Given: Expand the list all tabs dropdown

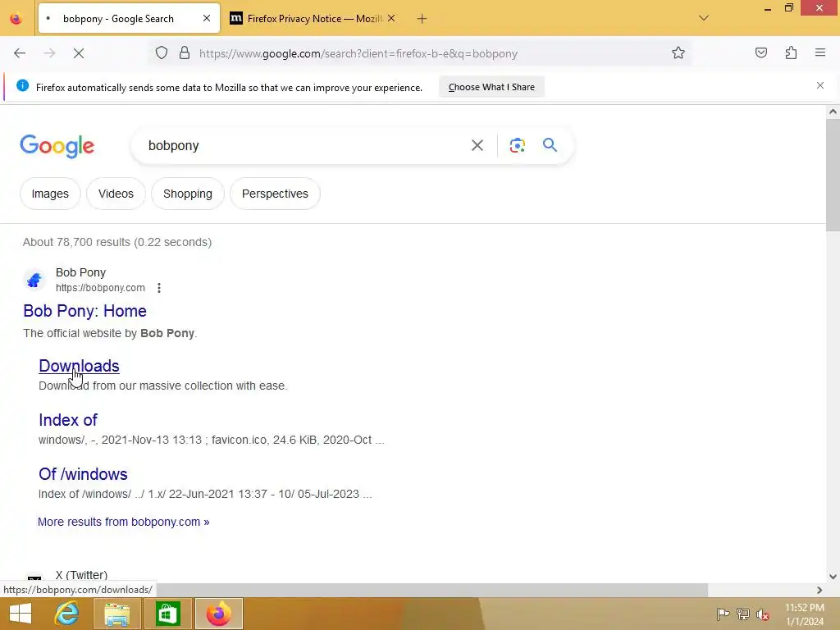Looking at the screenshot, I should tap(704, 18).
